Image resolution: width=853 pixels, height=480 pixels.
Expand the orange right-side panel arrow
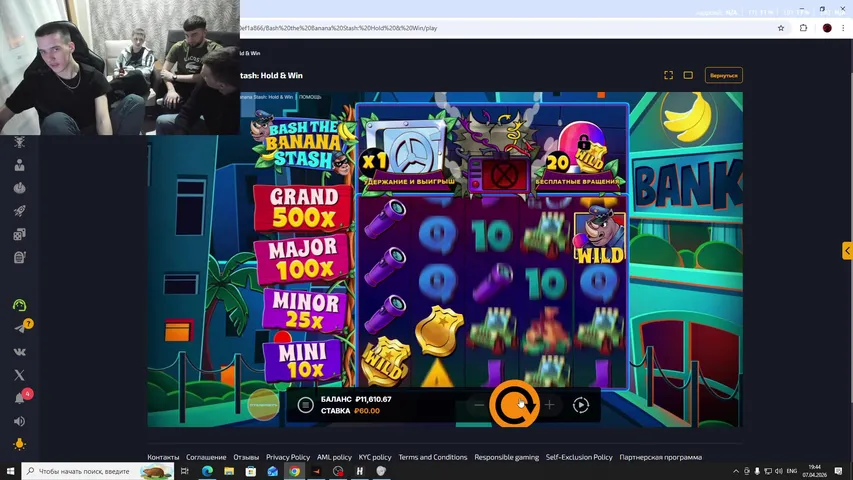(847, 251)
